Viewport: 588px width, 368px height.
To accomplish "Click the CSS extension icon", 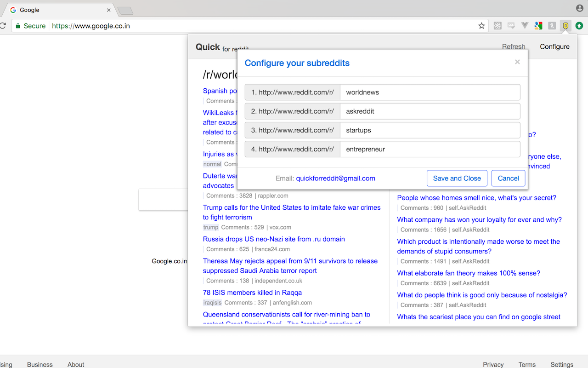I will (x=511, y=26).
